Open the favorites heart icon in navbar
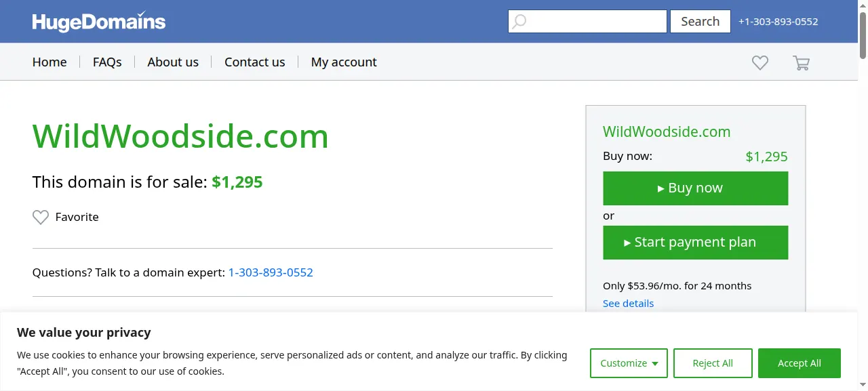 click(760, 62)
